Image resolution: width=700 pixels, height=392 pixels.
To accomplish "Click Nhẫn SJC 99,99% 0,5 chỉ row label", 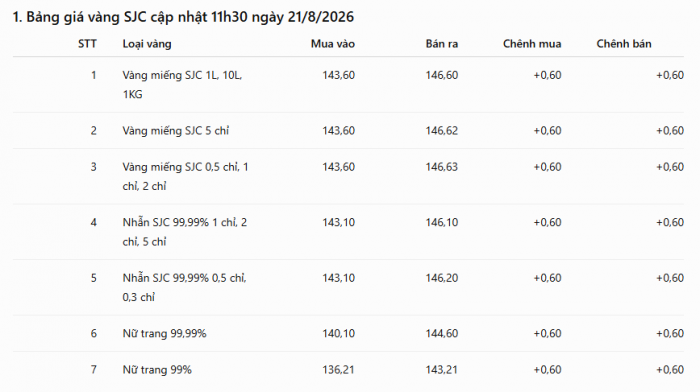I will pyautogui.click(x=184, y=287).
